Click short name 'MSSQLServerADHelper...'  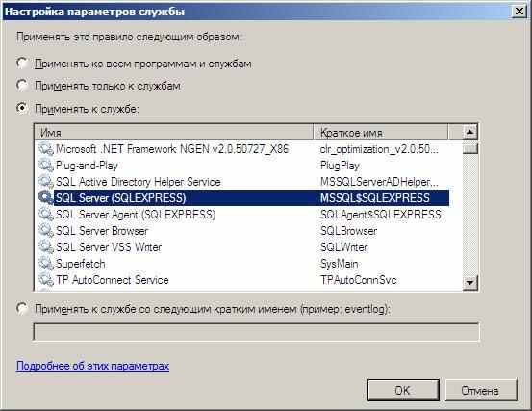[x=379, y=182]
